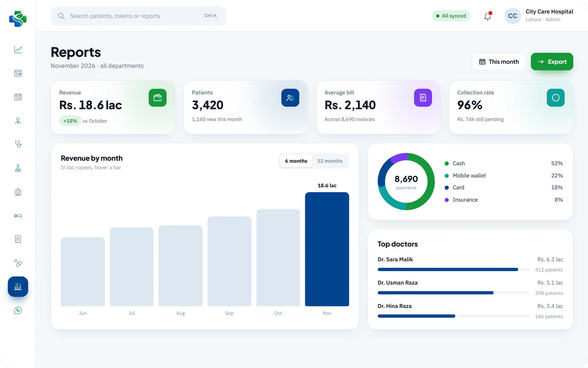Click the green Export button

click(552, 62)
